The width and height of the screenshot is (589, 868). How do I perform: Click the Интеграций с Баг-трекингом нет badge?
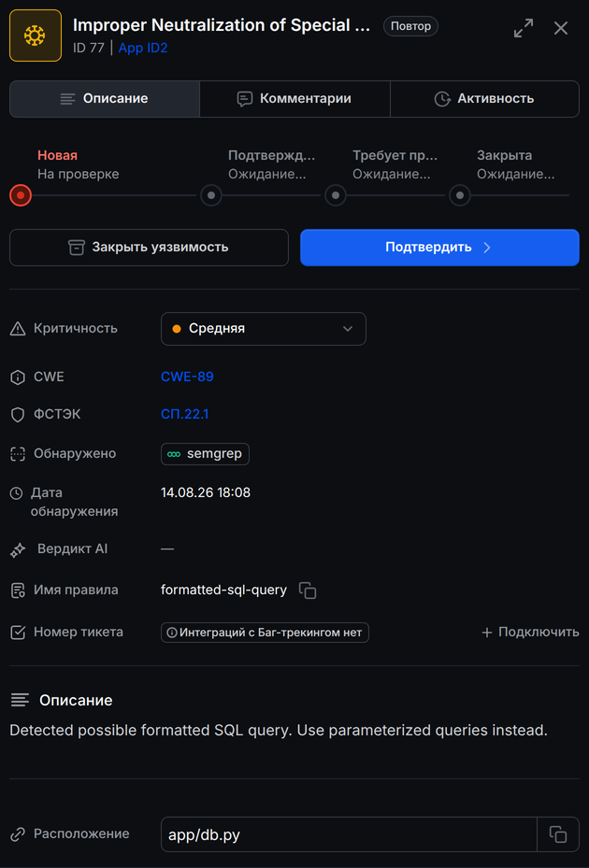click(265, 633)
